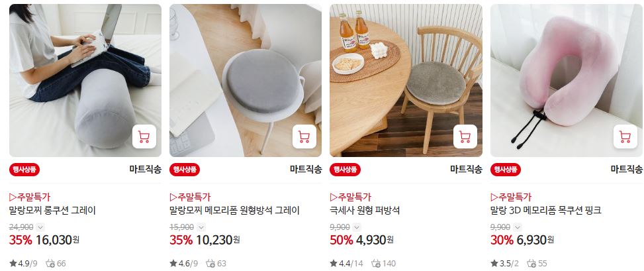Click 행사상품 badge under the long cushion
Image resolution: width=644 pixels, height=271 pixels.
24,170
